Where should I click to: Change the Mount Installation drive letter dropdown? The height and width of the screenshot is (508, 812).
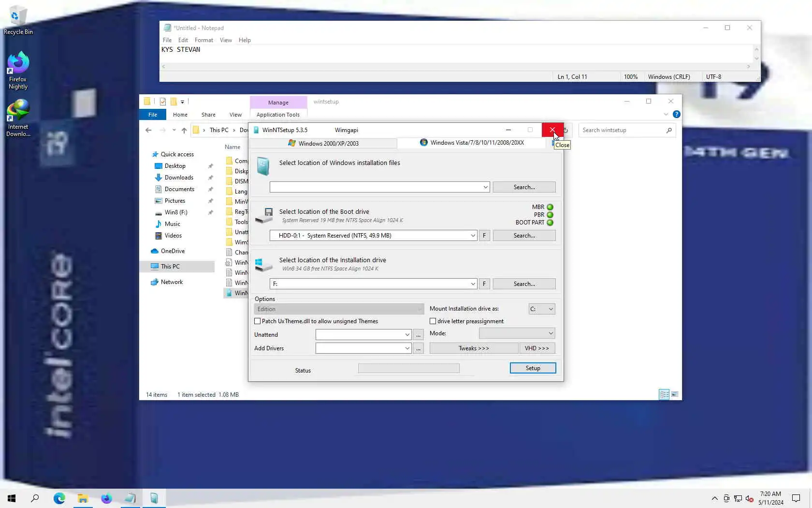pos(542,309)
